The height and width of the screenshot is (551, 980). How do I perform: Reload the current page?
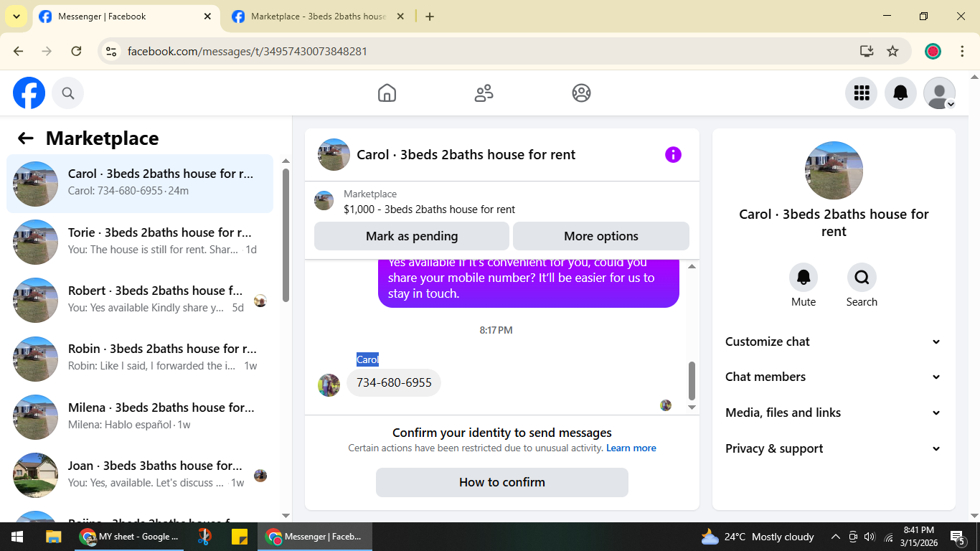point(76,51)
